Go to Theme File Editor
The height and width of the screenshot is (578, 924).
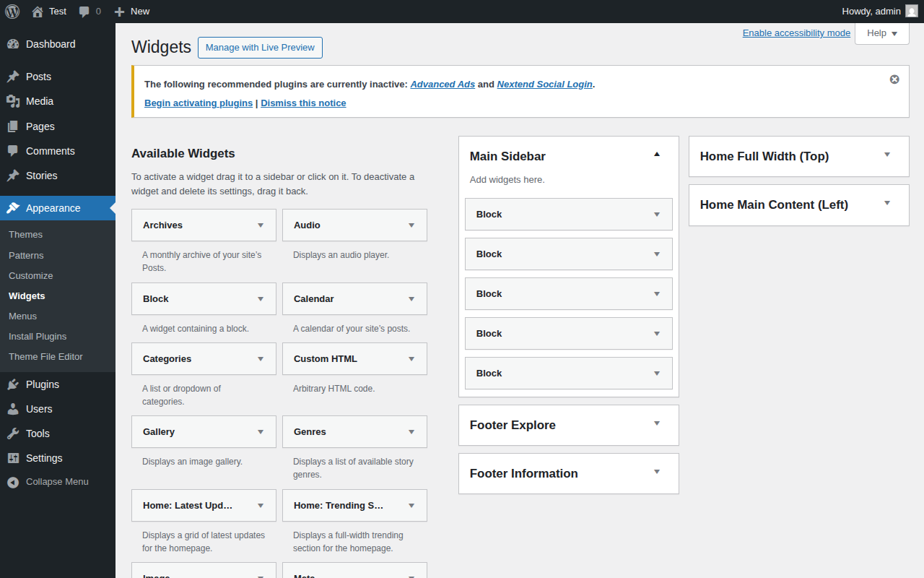[x=45, y=356]
